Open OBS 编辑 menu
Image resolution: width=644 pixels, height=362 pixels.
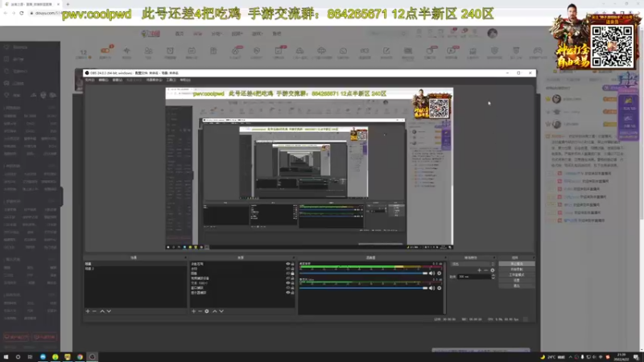tap(104, 80)
